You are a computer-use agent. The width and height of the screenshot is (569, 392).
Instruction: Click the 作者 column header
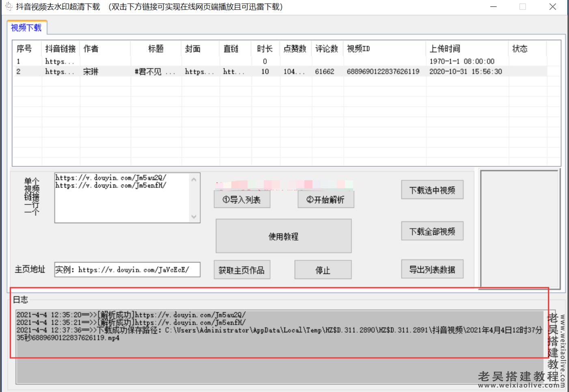pos(91,49)
